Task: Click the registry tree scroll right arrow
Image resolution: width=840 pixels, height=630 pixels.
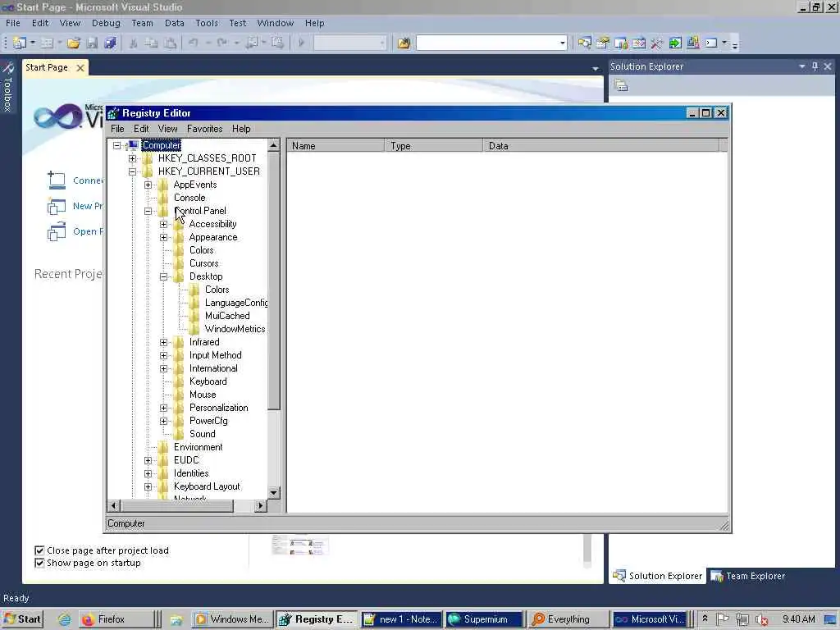Action: pos(260,505)
